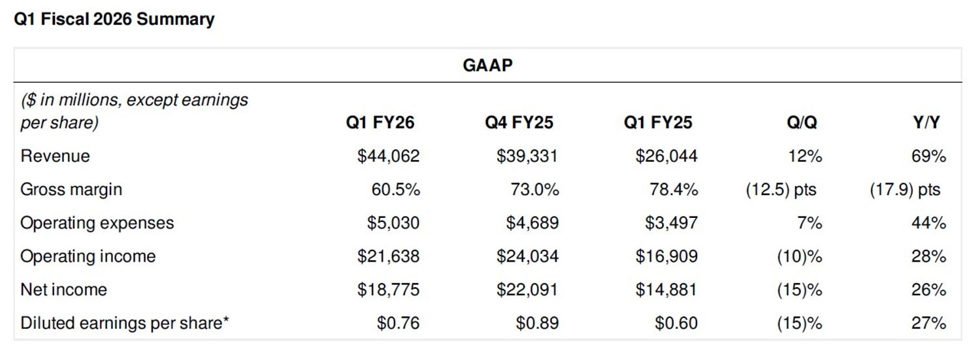
Task: Click the $44,062 revenue value
Action: coord(389,157)
